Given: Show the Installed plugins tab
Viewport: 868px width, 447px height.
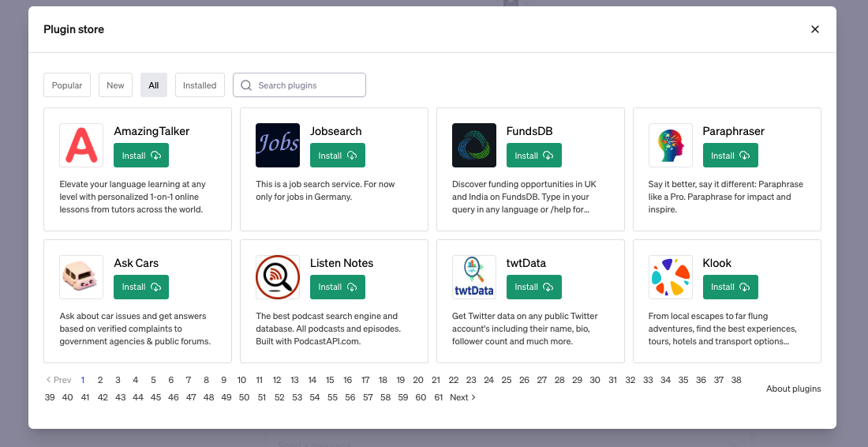Looking at the screenshot, I should coord(200,85).
